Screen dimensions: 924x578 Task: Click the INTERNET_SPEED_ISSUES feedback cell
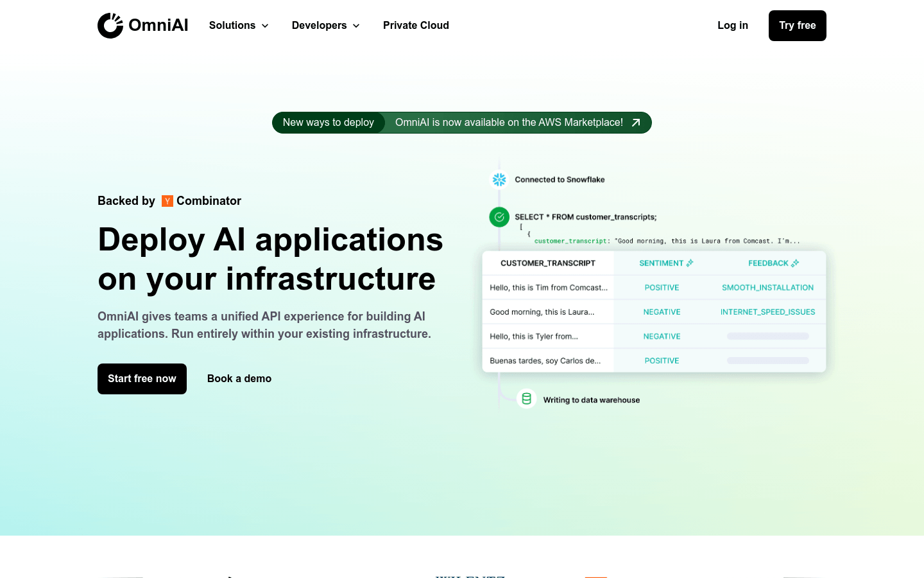767,312
